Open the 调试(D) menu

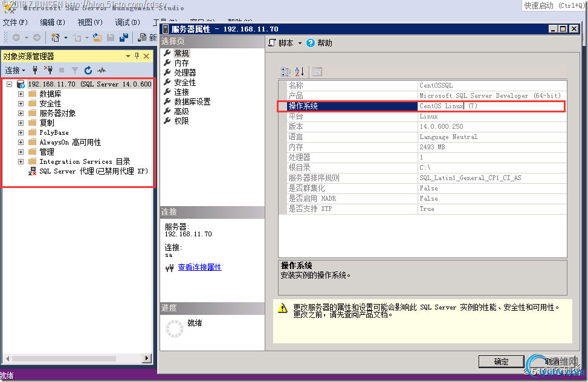point(128,22)
